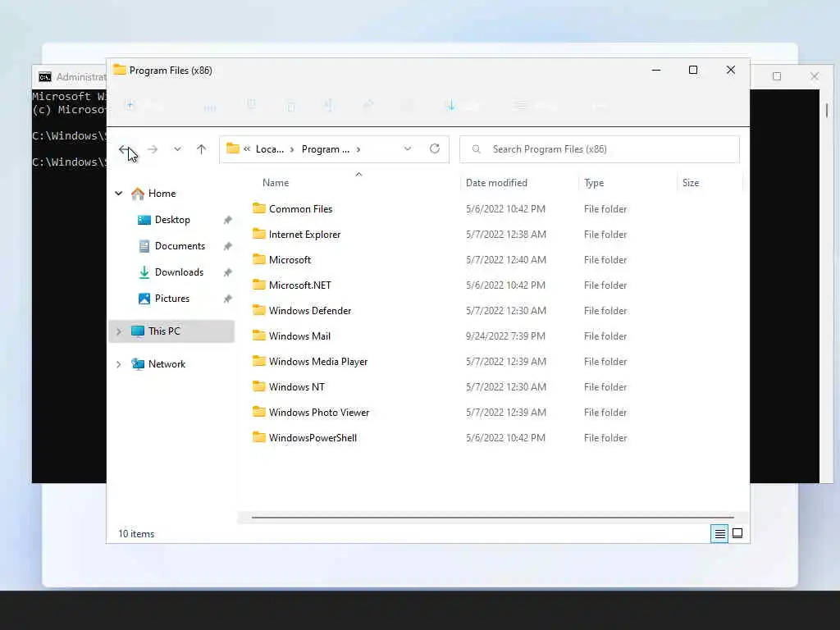This screenshot has height=630, width=840.
Task: Click the date '5/7/2022 12:38 AM'
Action: pos(505,234)
